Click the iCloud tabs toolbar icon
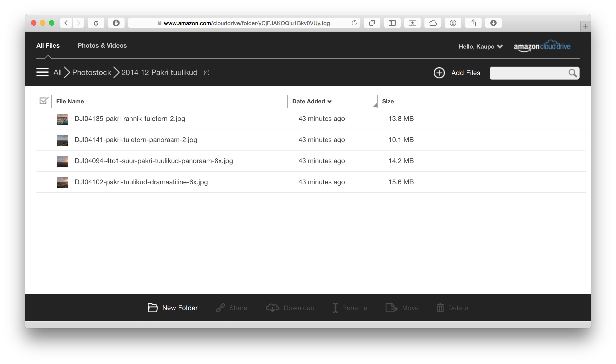 tap(432, 23)
